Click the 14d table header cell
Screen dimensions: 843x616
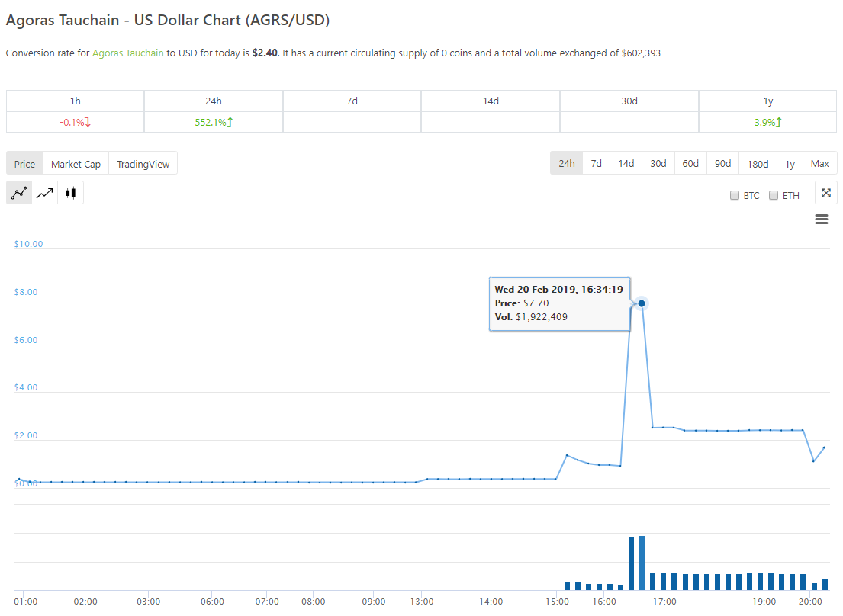(491, 101)
